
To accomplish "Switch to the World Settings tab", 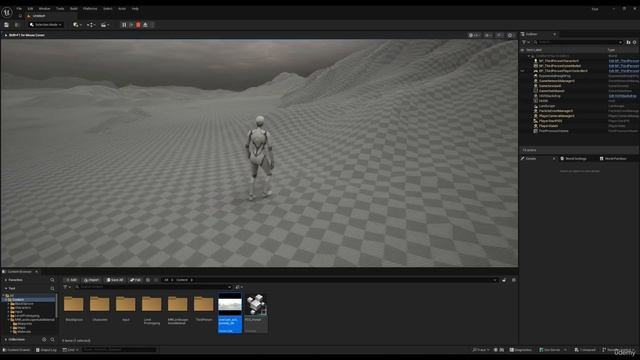I will click(573, 158).
